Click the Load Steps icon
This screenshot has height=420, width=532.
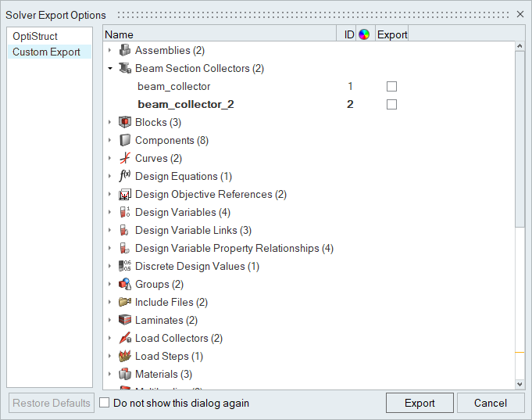124,357
